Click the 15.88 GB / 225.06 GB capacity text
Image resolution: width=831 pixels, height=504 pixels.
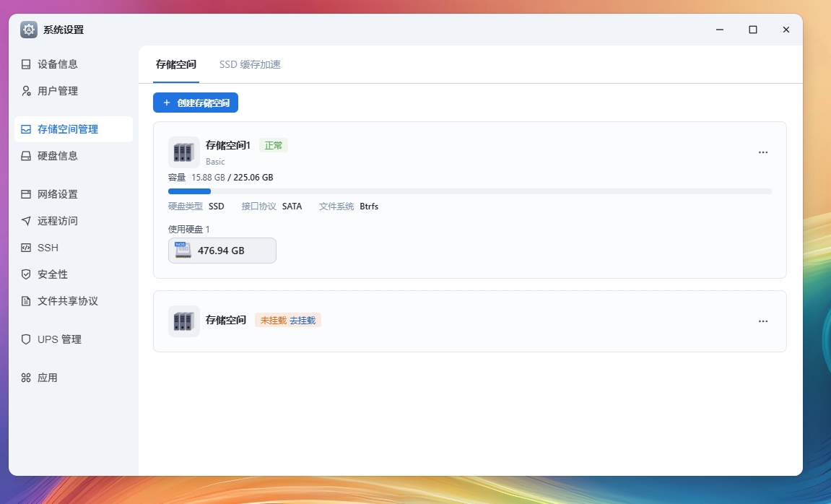(232, 178)
